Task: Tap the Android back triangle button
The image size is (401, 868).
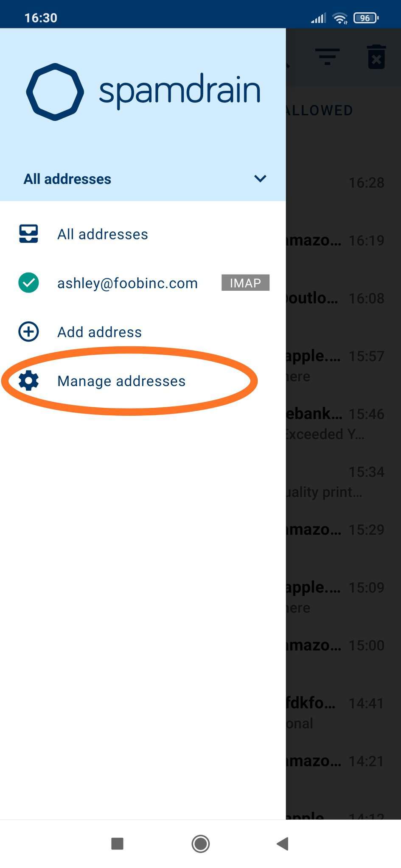Action: click(x=283, y=843)
